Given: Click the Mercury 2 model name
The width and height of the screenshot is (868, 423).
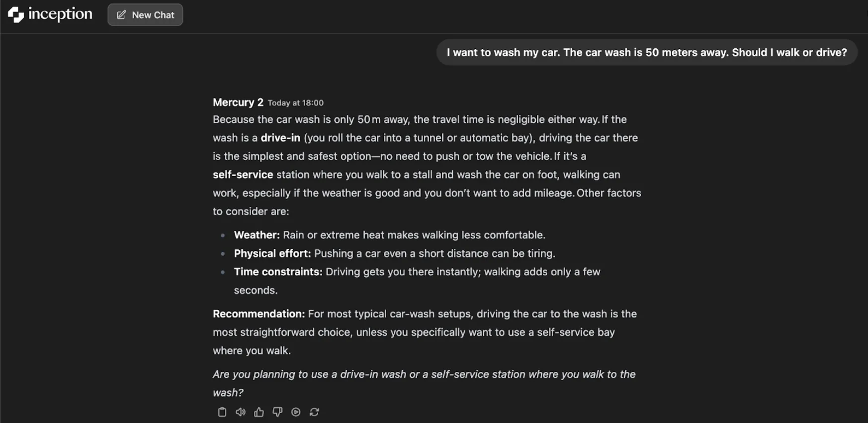Looking at the screenshot, I should coord(238,102).
